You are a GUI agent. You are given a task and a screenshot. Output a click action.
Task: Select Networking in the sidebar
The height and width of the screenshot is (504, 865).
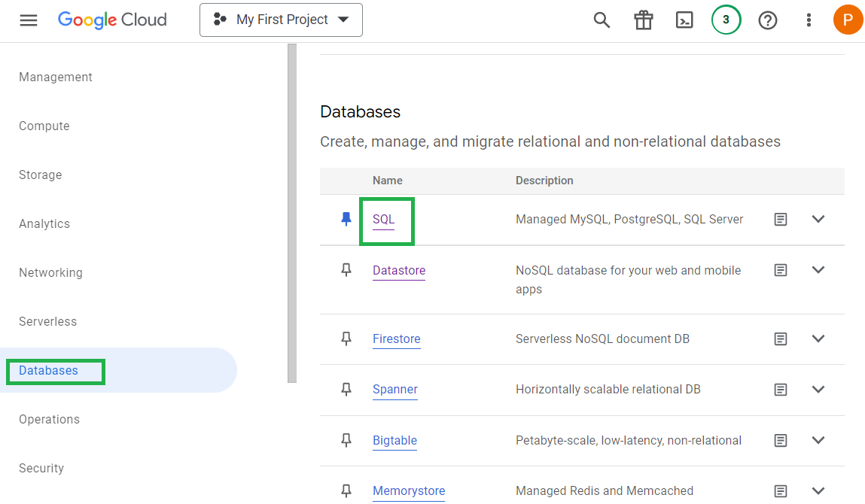50,273
